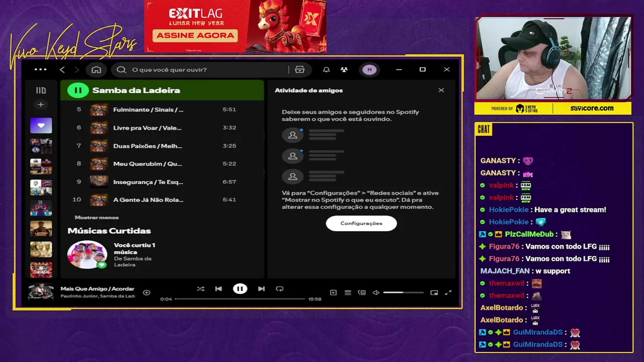Create a playlist with the plus icon
The image size is (644, 362).
coord(41,105)
